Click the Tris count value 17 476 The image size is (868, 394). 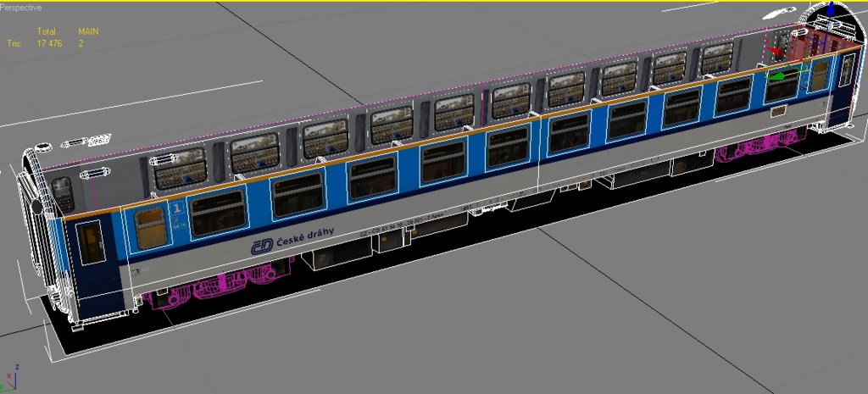click(x=52, y=43)
